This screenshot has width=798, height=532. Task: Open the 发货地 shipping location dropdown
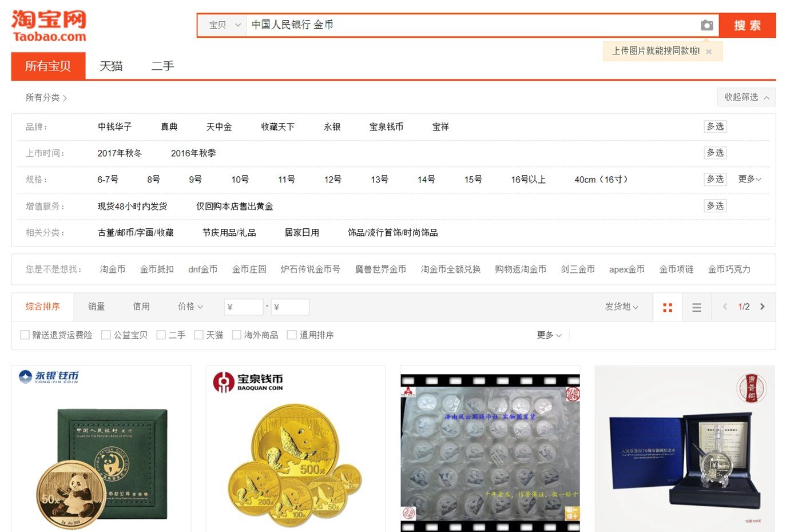coord(622,307)
